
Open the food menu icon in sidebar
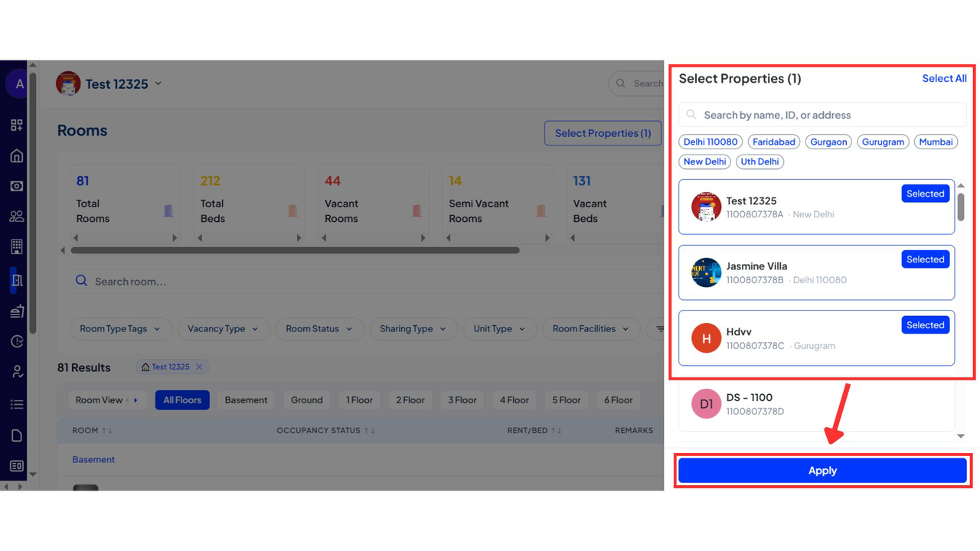16,311
